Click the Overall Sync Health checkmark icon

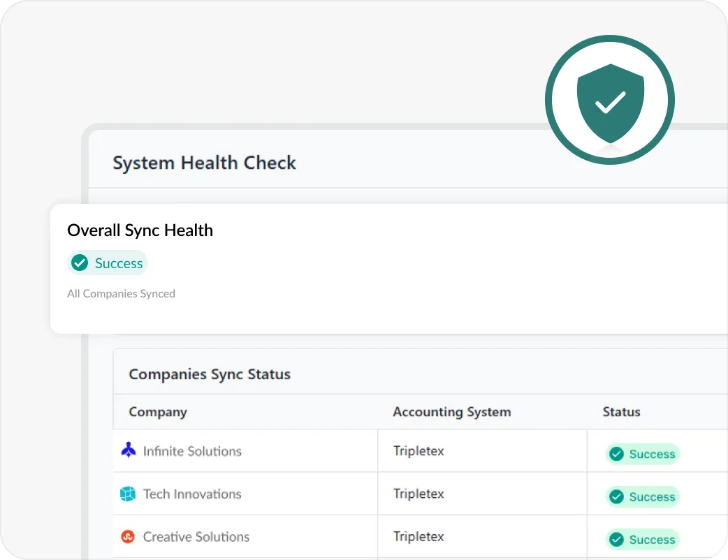80,263
